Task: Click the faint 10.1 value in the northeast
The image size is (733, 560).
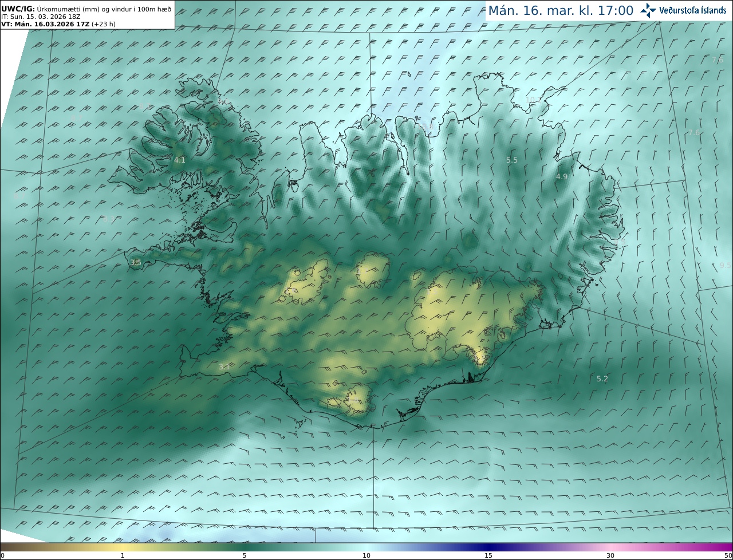Action: (533, 100)
